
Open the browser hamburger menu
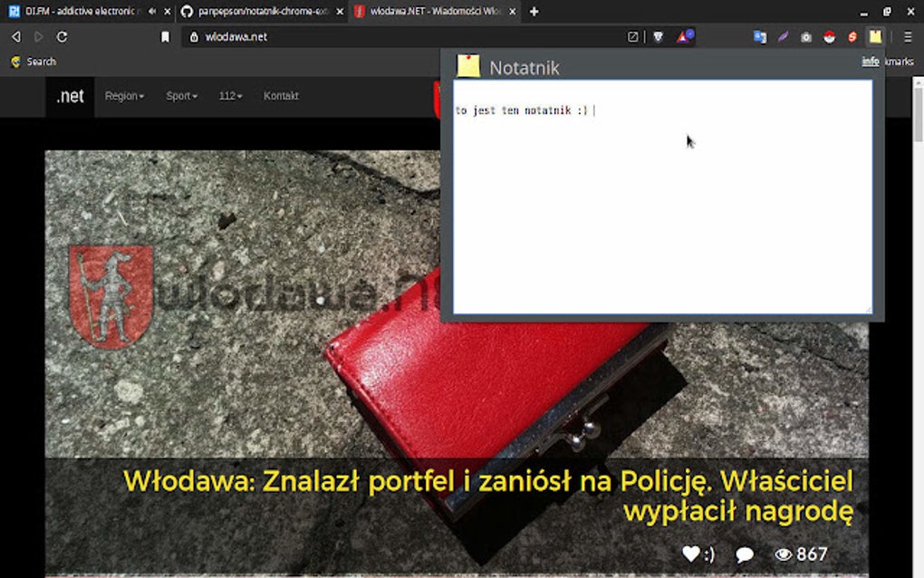pos(907,37)
